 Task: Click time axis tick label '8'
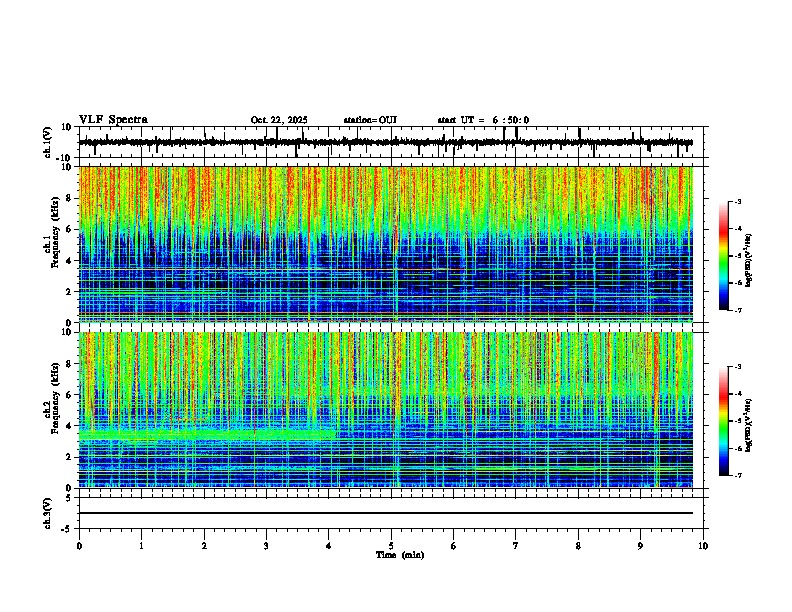(x=578, y=546)
